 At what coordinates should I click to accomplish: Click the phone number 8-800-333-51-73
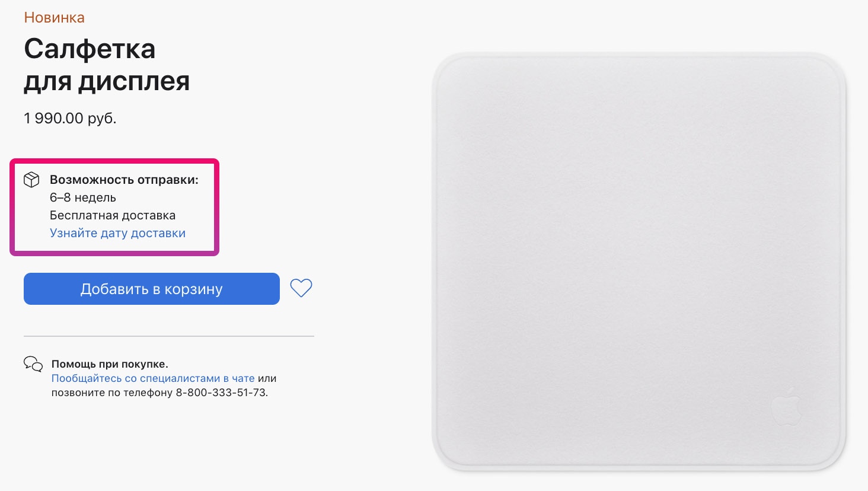[x=222, y=393]
